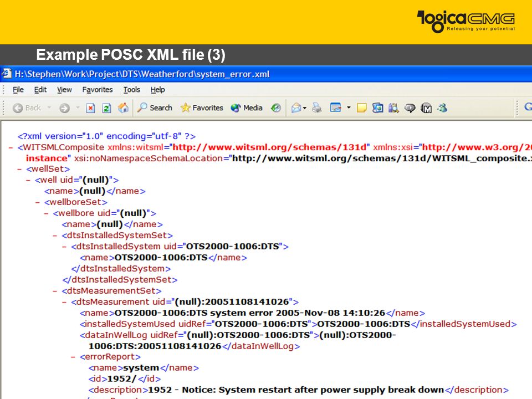Click the description 1952 Notice text
The width and height of the screenshot is (532, 399).
tap(296, 390)
